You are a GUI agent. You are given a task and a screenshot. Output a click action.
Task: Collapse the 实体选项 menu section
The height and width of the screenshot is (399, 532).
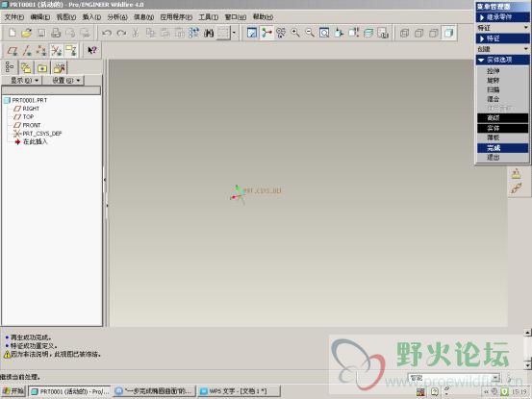(x=502, y=60)
